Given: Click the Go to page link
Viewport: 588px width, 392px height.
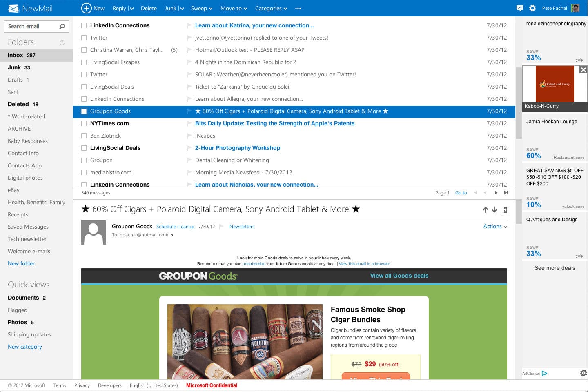Looking at the screenshot, I should [461, 193].
